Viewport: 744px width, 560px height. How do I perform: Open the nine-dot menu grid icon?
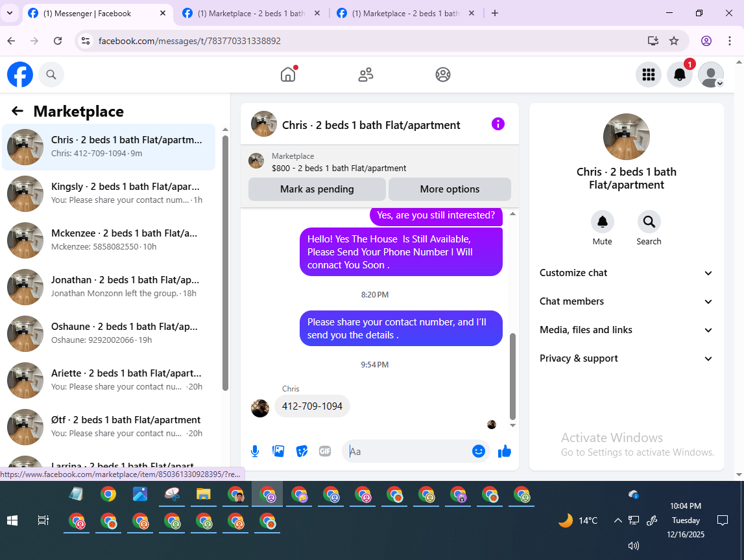click(649, 75)
